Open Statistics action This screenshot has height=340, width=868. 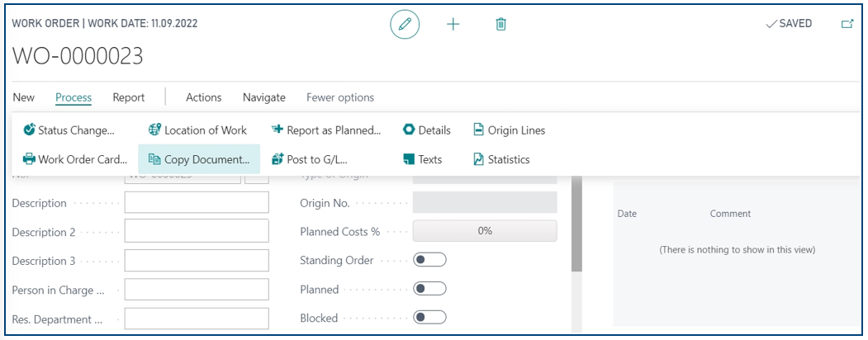(501, 159)
